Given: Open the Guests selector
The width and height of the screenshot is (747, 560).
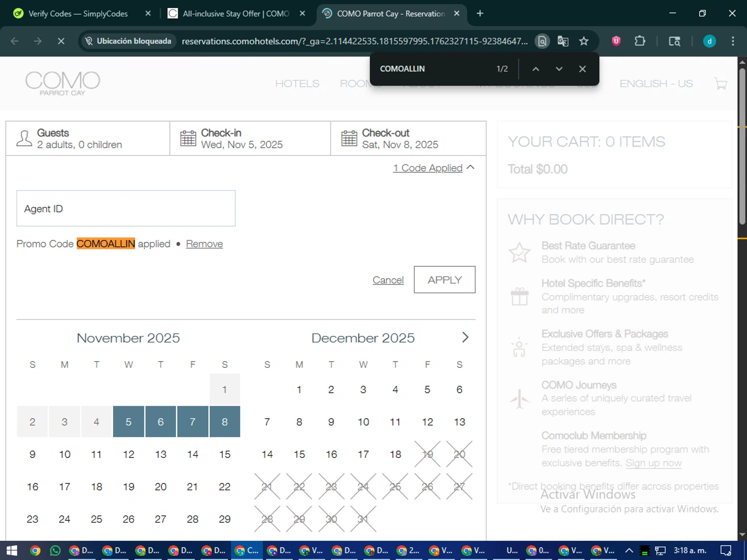Looking at the screenshot, I should pyautogui.click(x=88, y=138).
